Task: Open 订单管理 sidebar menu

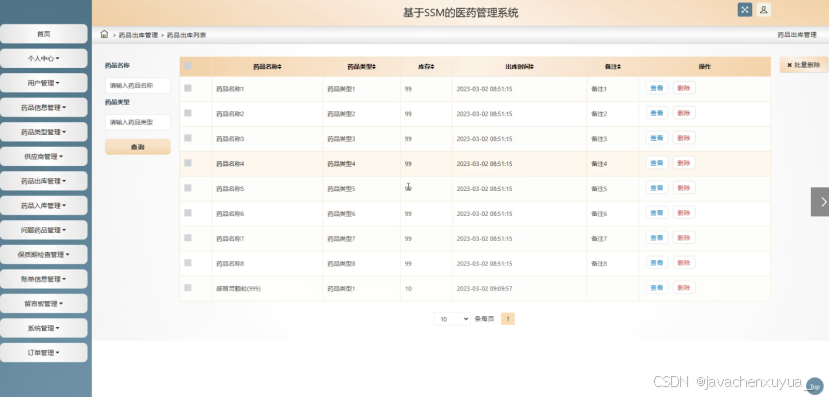Action: coord(43,353)
